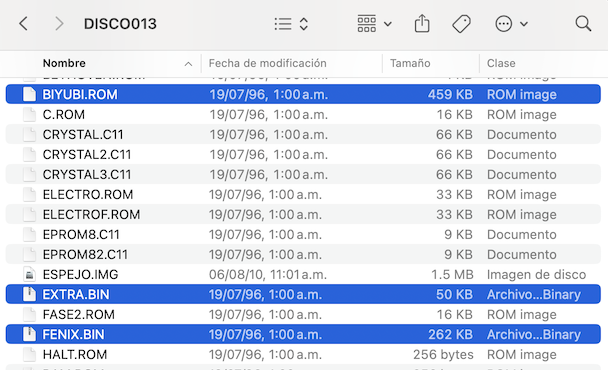Image resolution: width=608 pixels, height=370 pixels.
Task: Open the list view options control
Action: pyautogui.click(x=291, y=24)
